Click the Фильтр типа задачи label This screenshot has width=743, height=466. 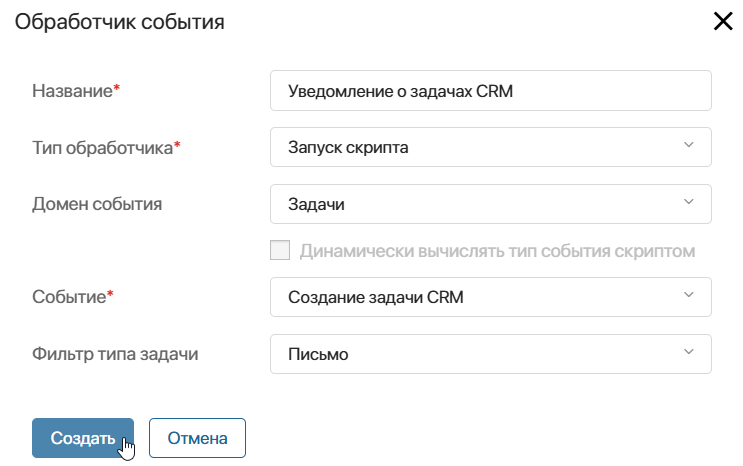tap(115, 354)
